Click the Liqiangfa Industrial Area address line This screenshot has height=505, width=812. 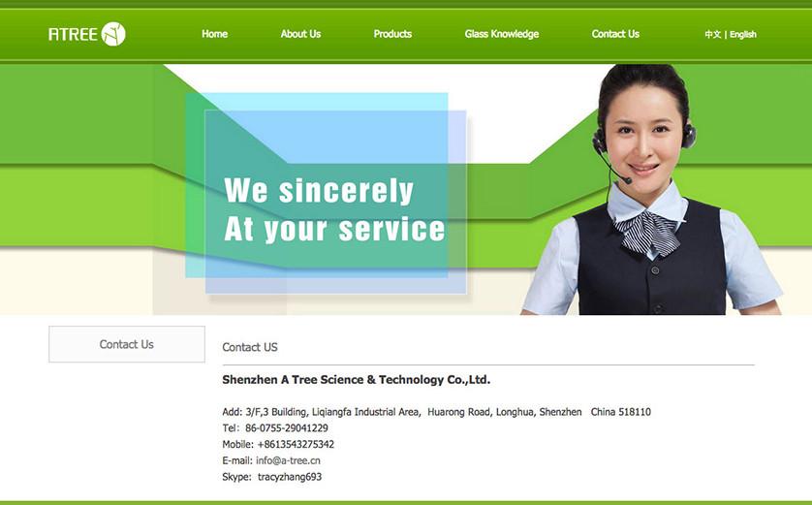click(x=437, y=412)
